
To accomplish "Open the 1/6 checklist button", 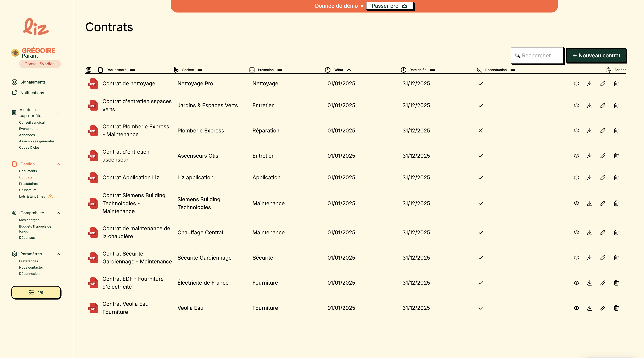I will [36, 293].
